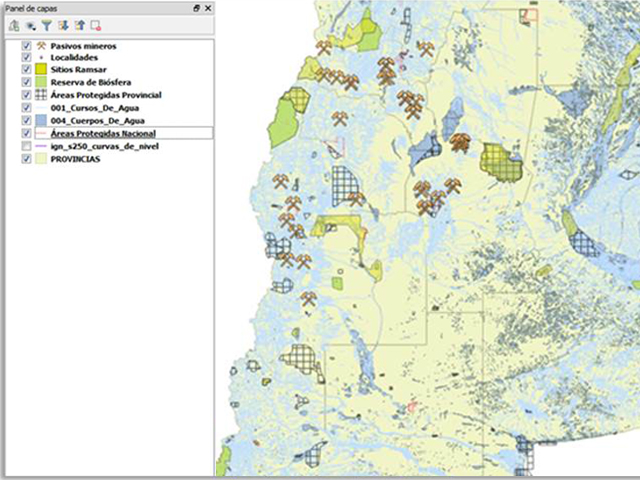640x480 pixels.
Task: Uncheck the Localidades layer checkbox
Action: click(x=27, y=57)
